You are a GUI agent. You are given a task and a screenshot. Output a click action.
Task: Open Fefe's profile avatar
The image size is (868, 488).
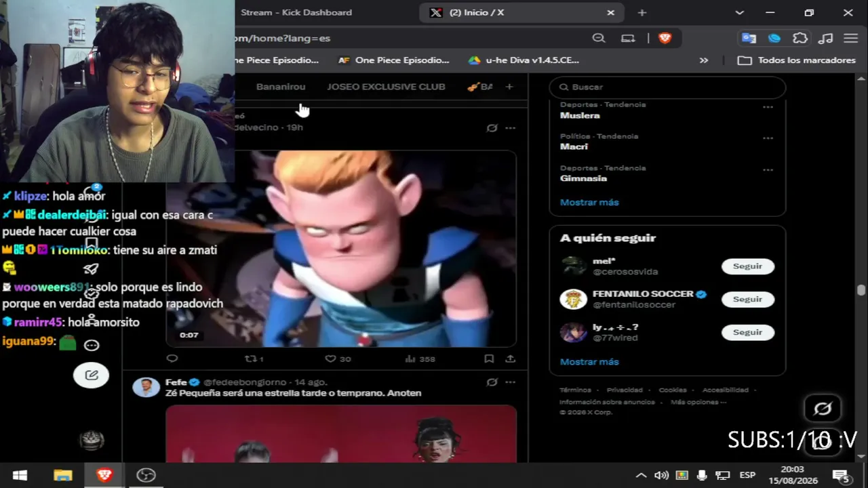coord(146,387)
